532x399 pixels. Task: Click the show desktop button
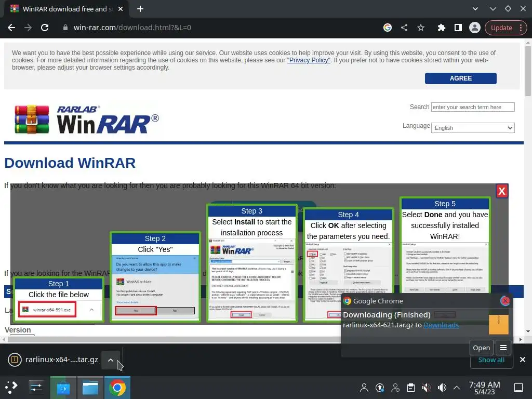click(x=518, y=388)
